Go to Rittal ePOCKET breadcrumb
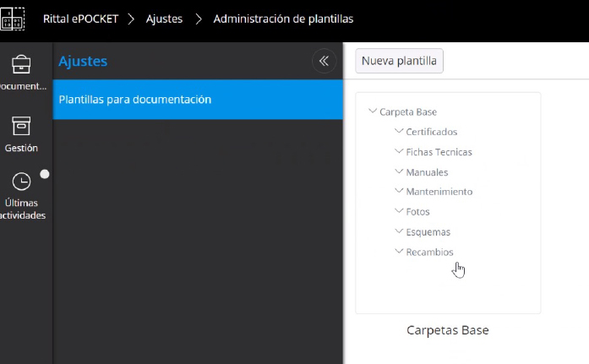This screenshot has height=364, width=589. 80,19
